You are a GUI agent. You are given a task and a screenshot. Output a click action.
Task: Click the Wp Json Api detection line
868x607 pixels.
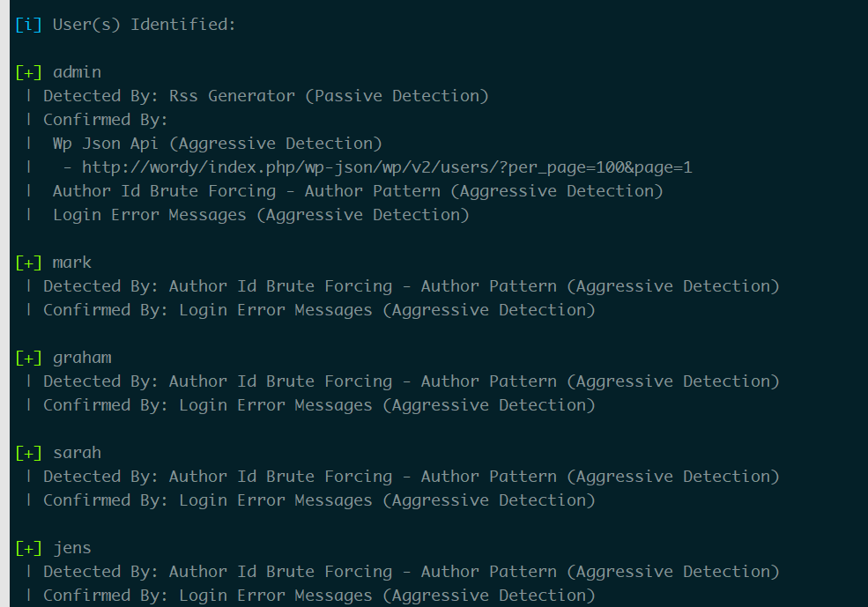217,144
